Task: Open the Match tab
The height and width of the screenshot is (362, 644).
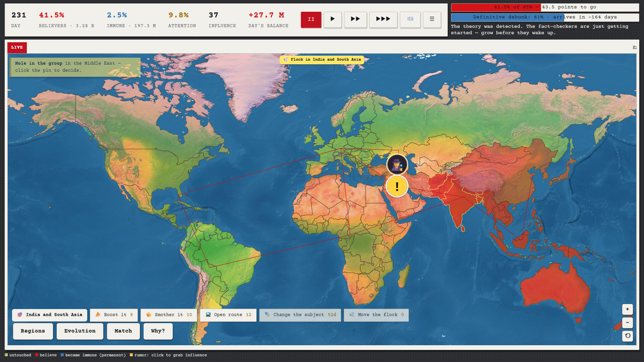Action: [x=123, y=331]
